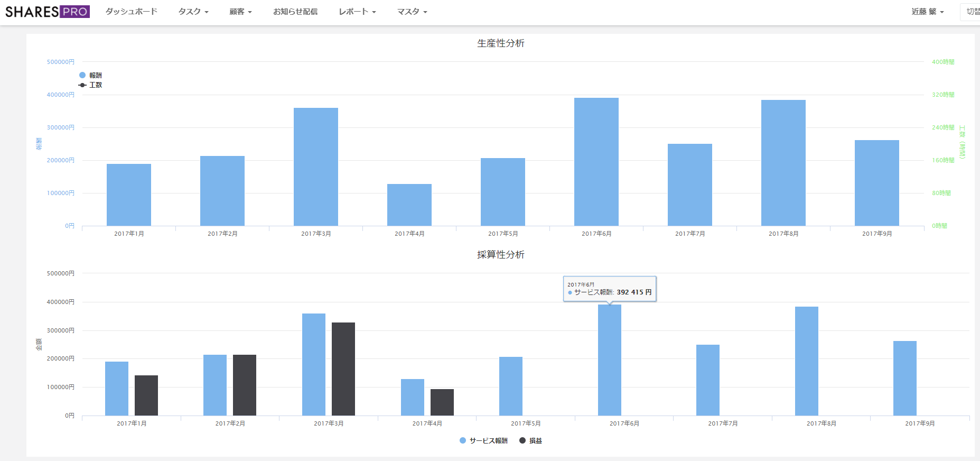The width and height of the screenshot is (980, 461).
Task: Expand the タスク dropdown menu
Action: pyautogui.click(x=193, y=12)
